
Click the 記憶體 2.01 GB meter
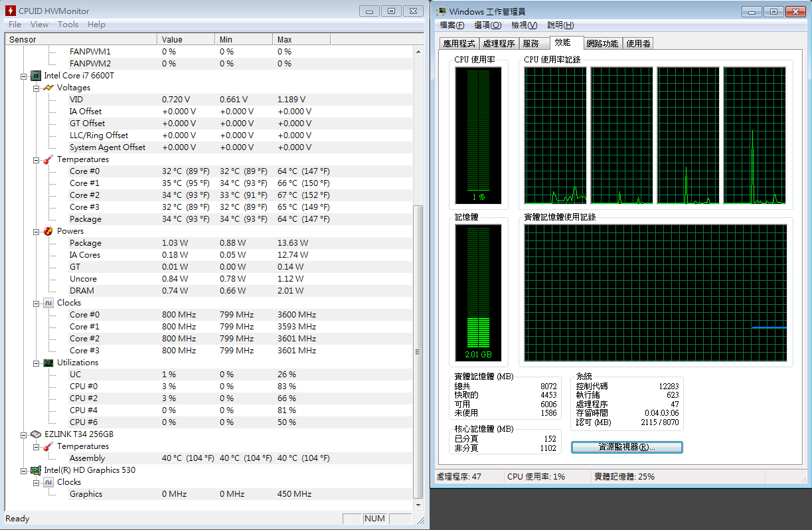[x=479, y=292]
